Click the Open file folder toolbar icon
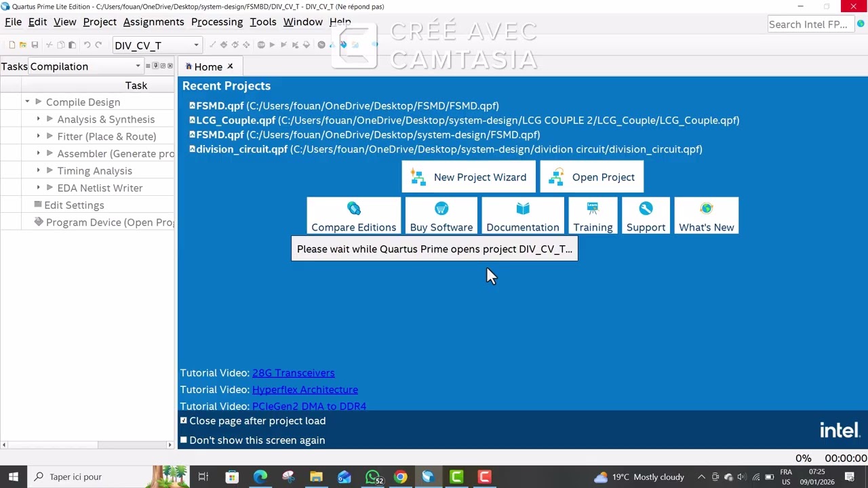The image size is (868, 488). pos(22,45)
